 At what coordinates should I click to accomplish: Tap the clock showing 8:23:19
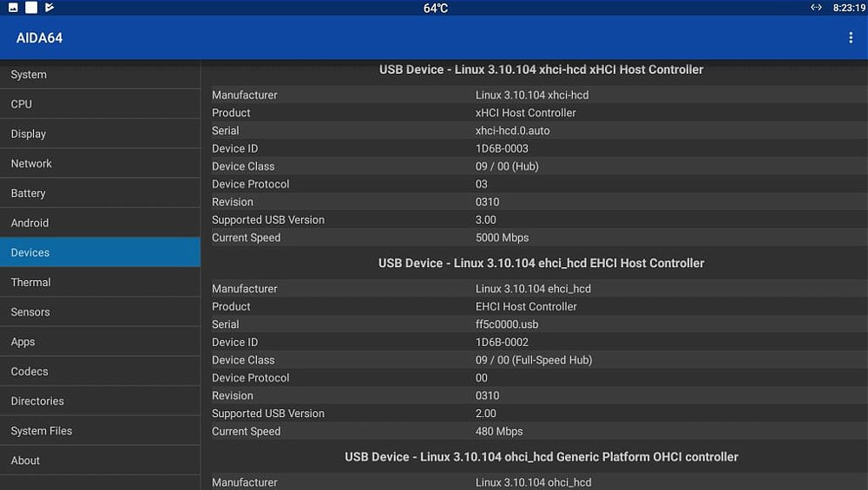coord(848,8)
